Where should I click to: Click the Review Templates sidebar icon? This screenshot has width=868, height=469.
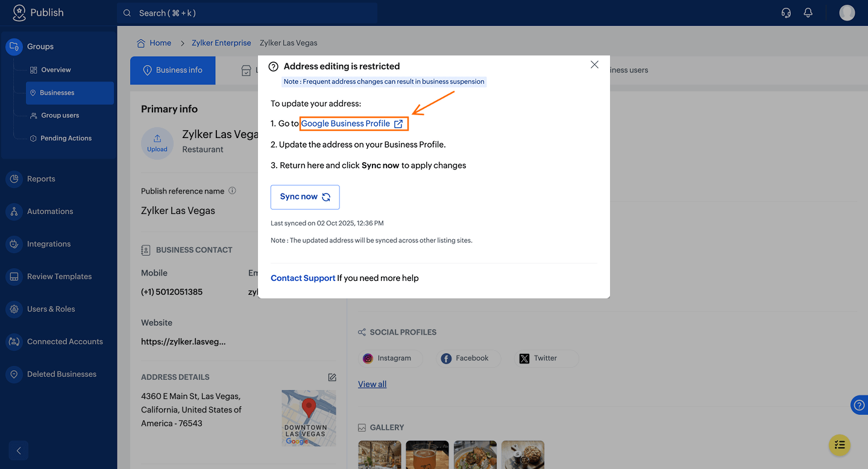pos(14,277)
